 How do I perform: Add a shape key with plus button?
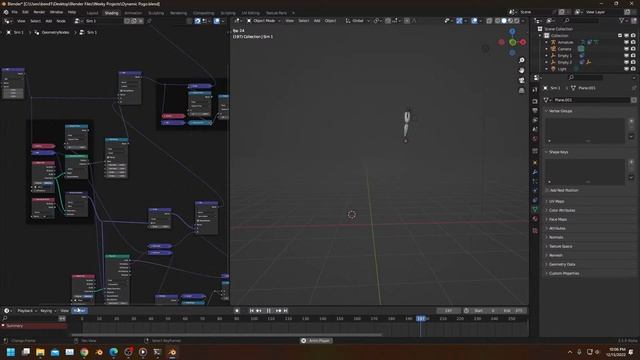[631, 162]
